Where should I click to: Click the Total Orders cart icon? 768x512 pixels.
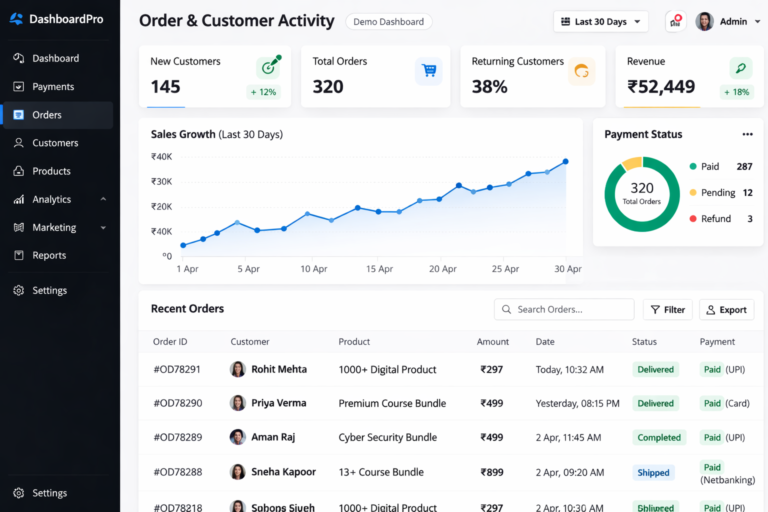(x=429, y=71)
